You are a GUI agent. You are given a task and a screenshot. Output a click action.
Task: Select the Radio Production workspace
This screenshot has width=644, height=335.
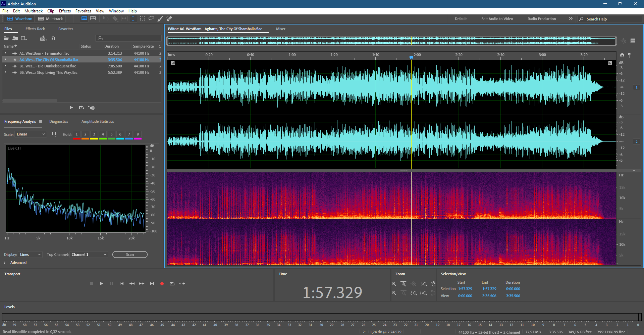click(x=542, y=19)
